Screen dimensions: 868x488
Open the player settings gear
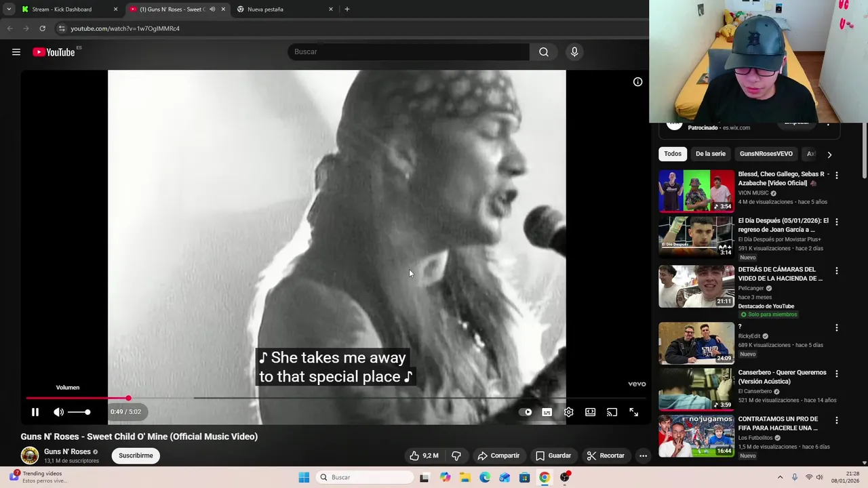coord(569,412)
